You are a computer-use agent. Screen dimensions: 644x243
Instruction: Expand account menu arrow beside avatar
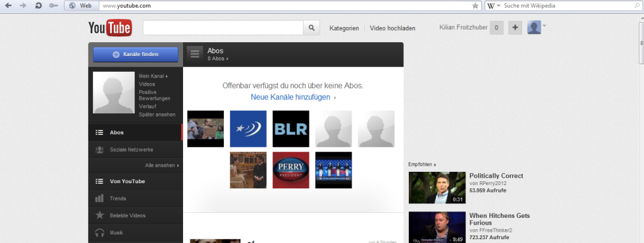(544, 26)
